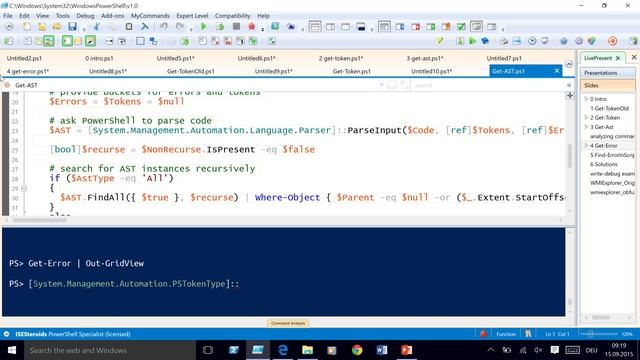Toggle the console-only pane layout icon
Image resolution: width=640 pixels, height=360 pixels.
[361, 27]
